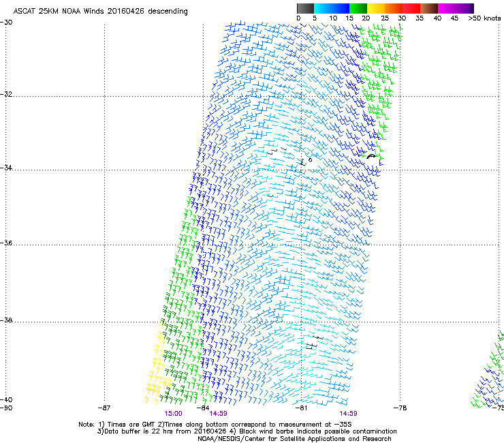Click the dark purple >50 knots swatch
The height and width of the screenshot is (443, 504).
(x=472, y=8)
